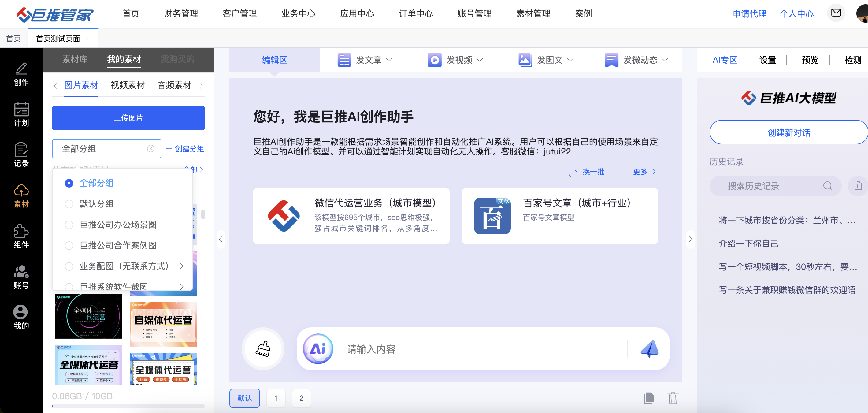
Task: Click the 发微动态 message icon
Action: click(x=612, y=60)
